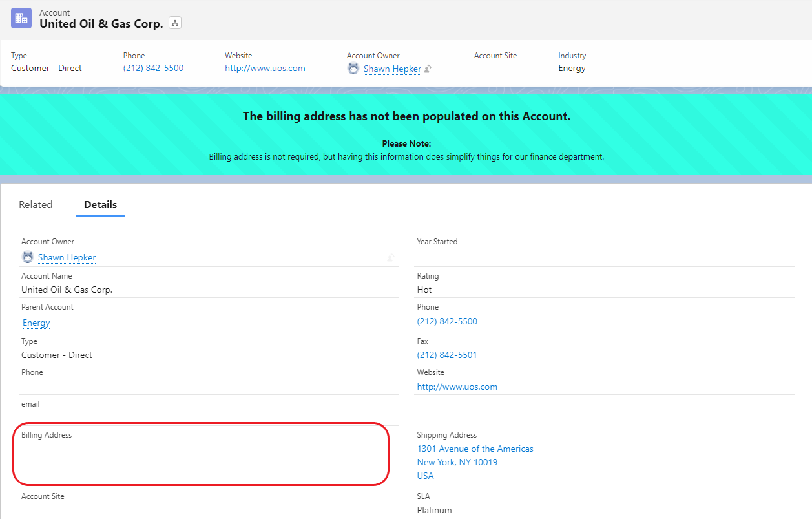This screenshot has height=519, width=812.
Task: Click the header Account Site label
Action: tap(495, 56)
